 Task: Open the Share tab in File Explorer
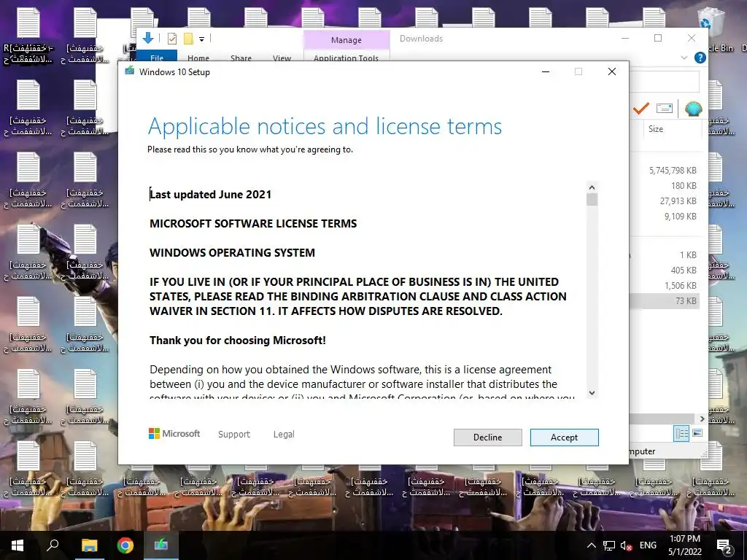pyautogui.click(x=241, y=57)
